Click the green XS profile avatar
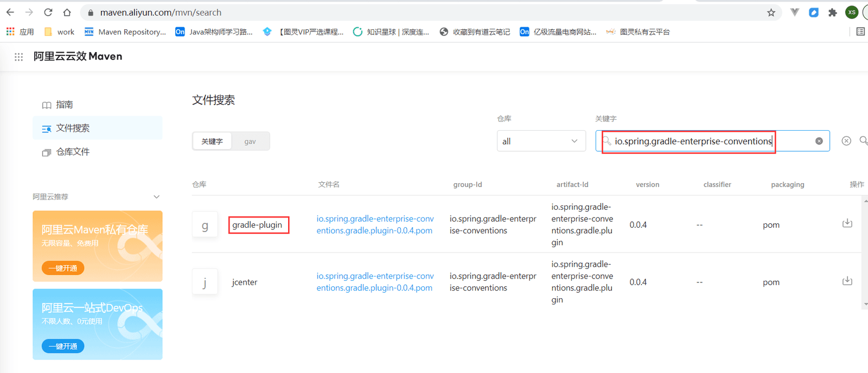This screenshot has width=868, height=373. click(x=852, y=12)
